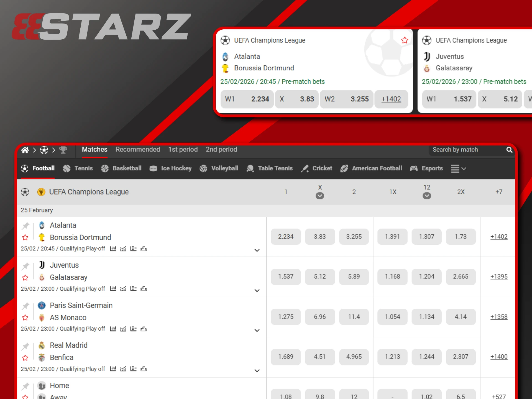The image size is (532, 399).
Task: Click the Atalanta team crest in table
Action: click(x=42, y=225)
